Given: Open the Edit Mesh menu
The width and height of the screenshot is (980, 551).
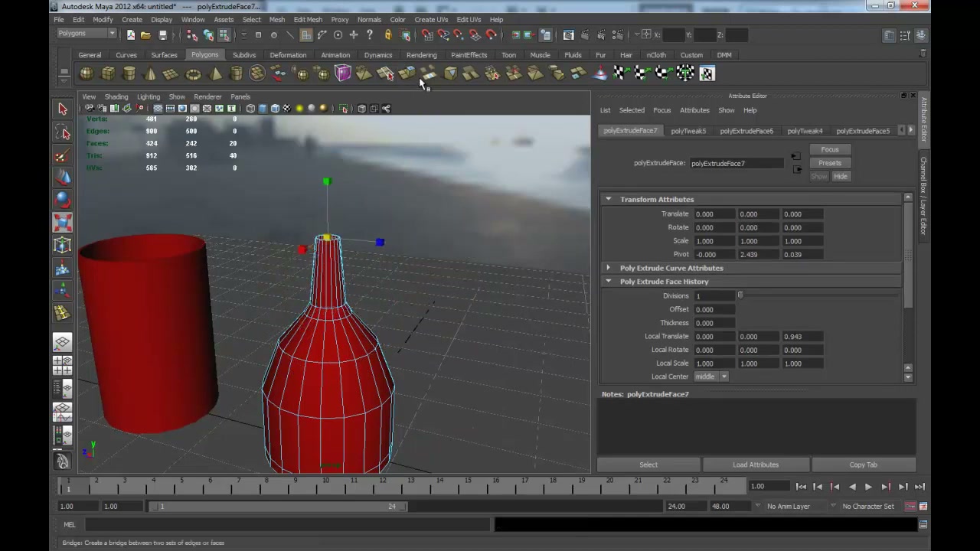Looking at the screenshot, I should pyautogui.click(x=308, y=20).
